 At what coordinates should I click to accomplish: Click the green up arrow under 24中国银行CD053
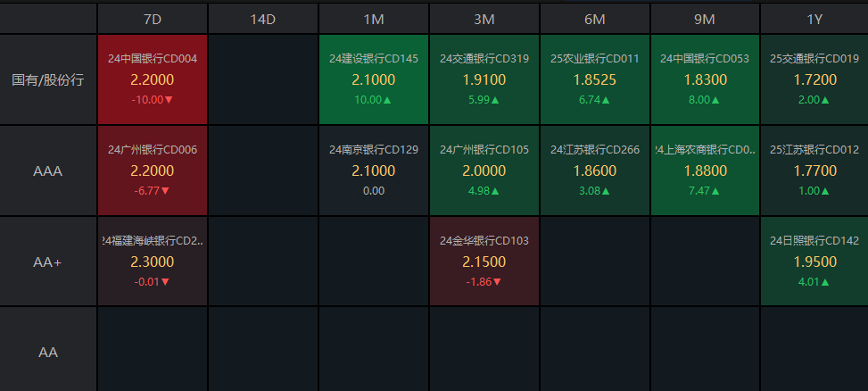[x=717, y=100]
